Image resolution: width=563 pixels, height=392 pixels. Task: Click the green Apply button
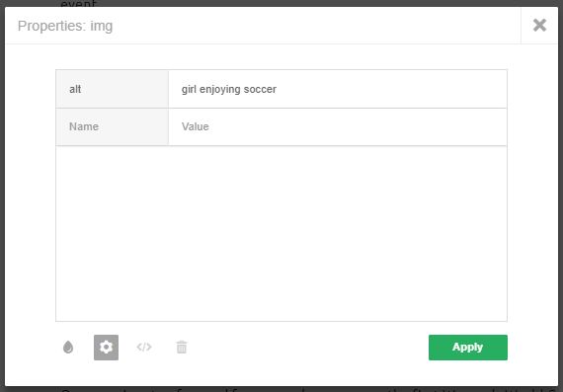click(468, 348)
